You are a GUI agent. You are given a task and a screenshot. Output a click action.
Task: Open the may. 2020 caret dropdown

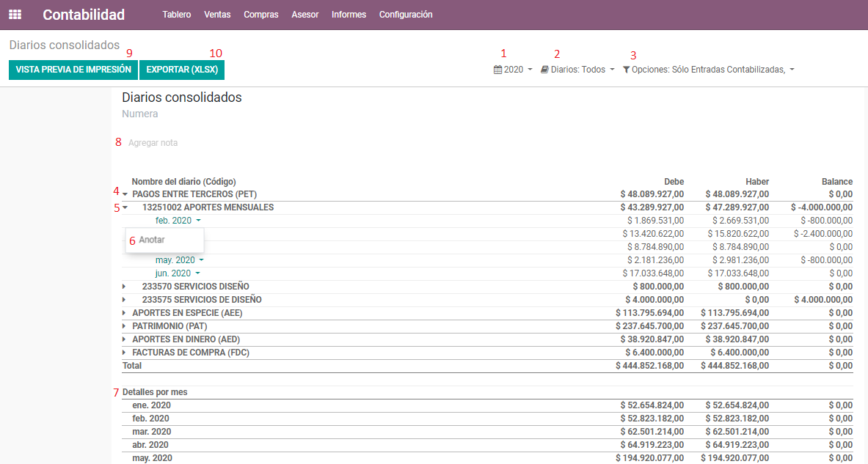202,260
